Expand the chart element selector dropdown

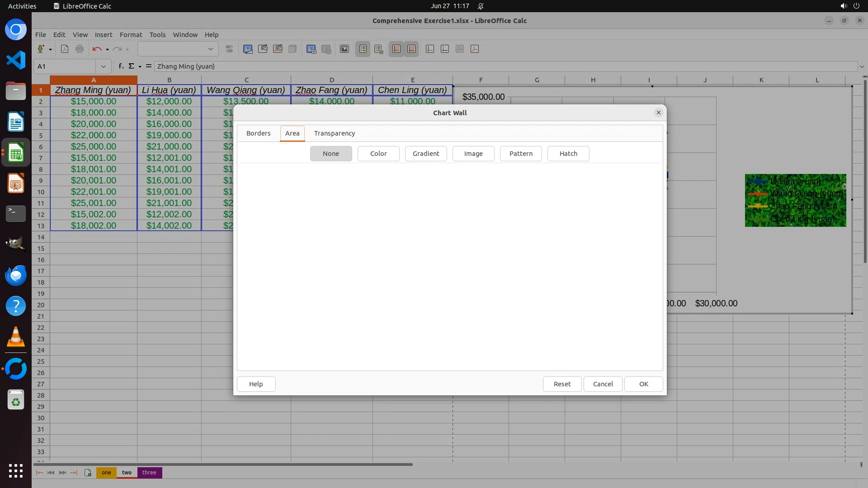coord(211,49)
